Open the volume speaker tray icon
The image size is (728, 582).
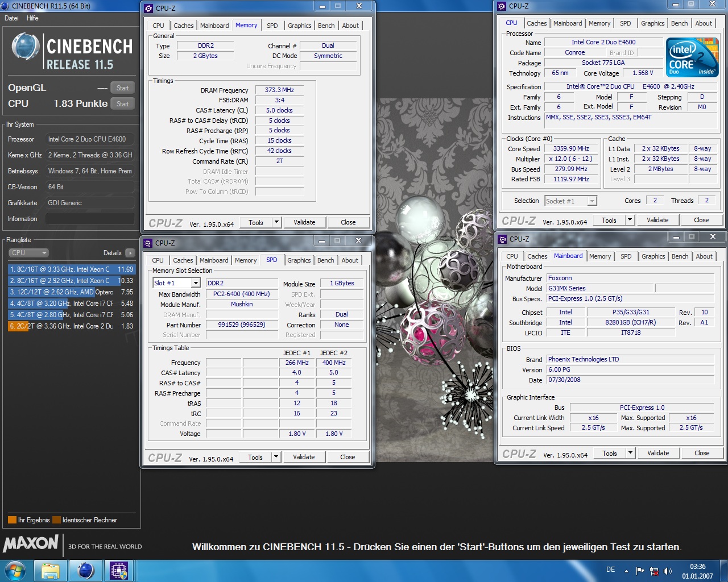point(668,571)
